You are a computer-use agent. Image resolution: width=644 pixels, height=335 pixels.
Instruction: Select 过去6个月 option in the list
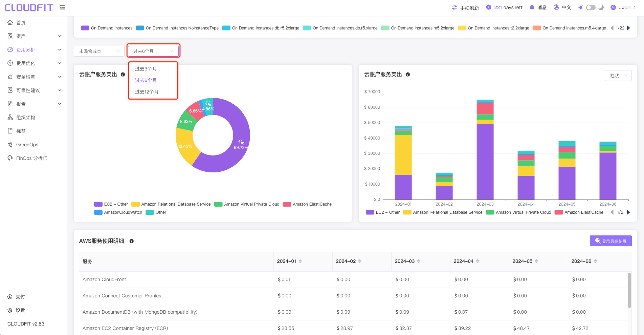pos(153,80)
